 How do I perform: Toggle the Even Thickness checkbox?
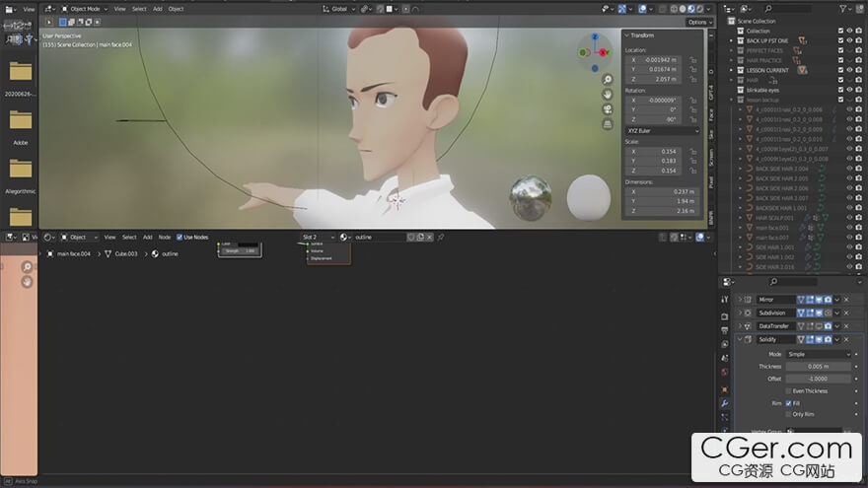pyautogui.click(x=788, y=391)
